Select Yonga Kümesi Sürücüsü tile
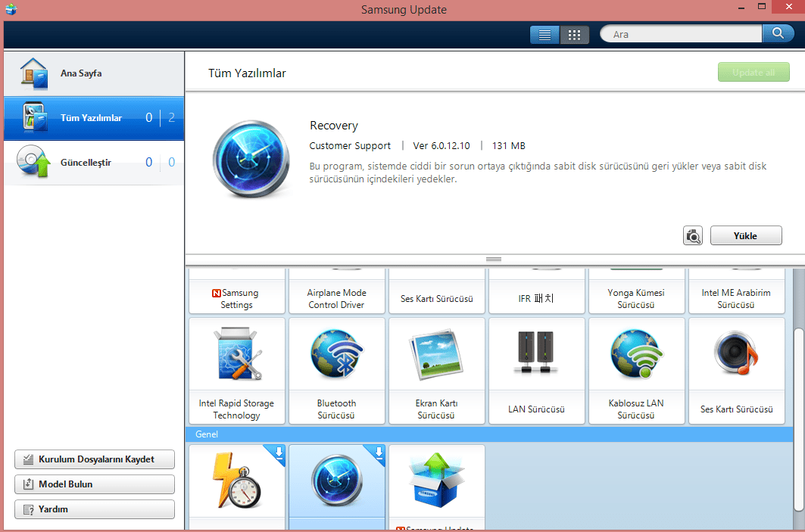The height and width of the screenshot is (532, 805). [x=637, y=291]
